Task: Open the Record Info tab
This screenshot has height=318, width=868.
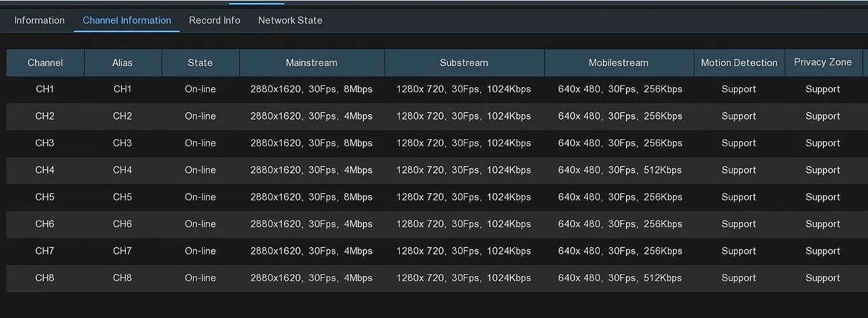Action: tap(215, 20)
